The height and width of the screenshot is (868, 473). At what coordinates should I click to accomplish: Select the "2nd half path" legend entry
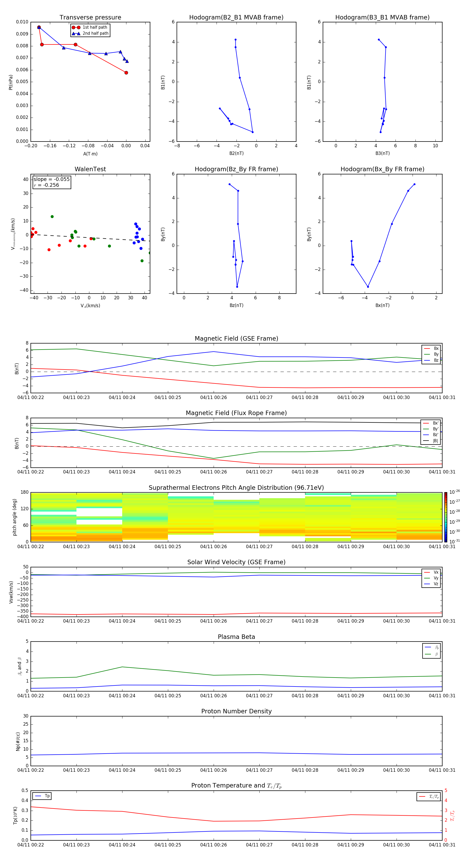90,33
